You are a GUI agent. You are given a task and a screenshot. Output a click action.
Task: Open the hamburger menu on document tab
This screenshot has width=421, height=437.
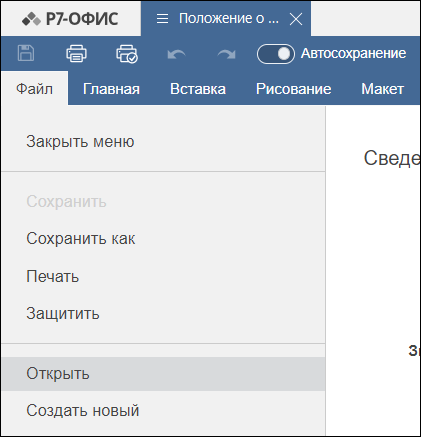pos(162,19)
